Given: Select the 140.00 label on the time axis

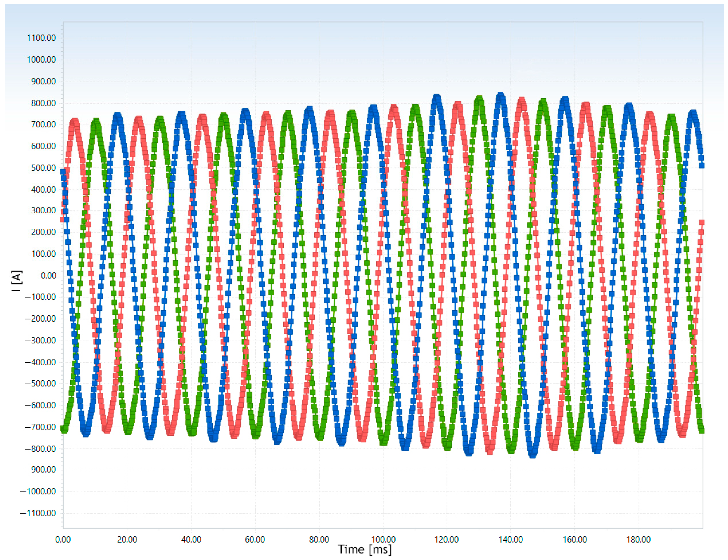Looking at the screenshot, I should click(511, 539).
